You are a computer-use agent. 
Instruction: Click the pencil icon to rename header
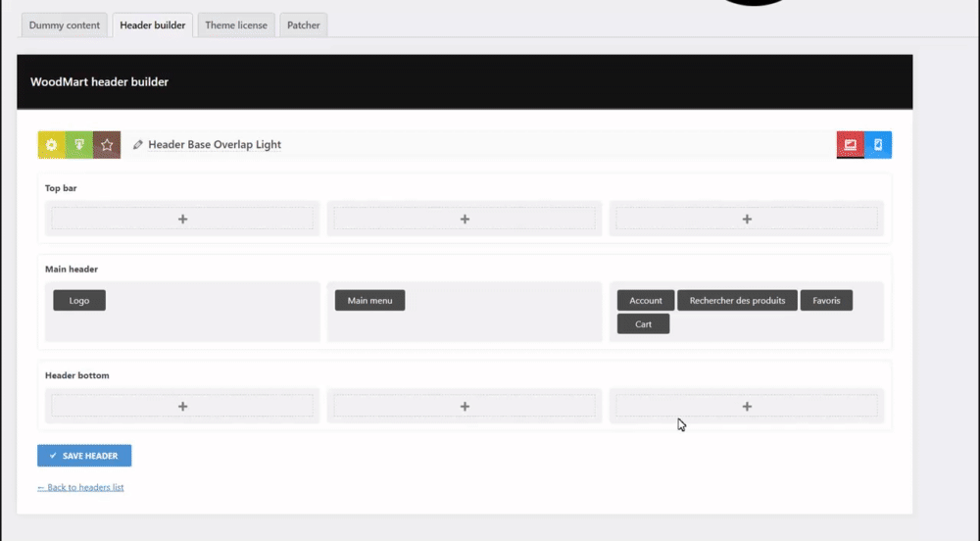click(x=137, y=145)
